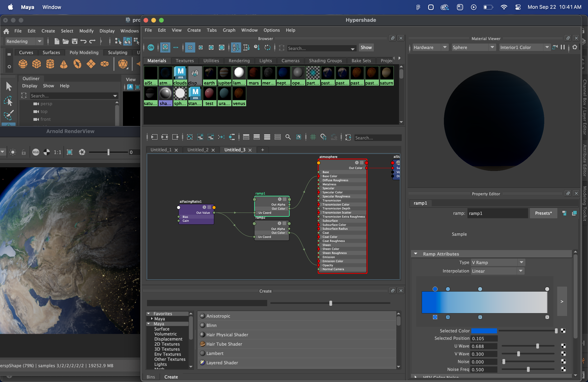Click the sort by time icon in Browser
Image resolution: width=588 pixels, height=382 pixels.
257,47
